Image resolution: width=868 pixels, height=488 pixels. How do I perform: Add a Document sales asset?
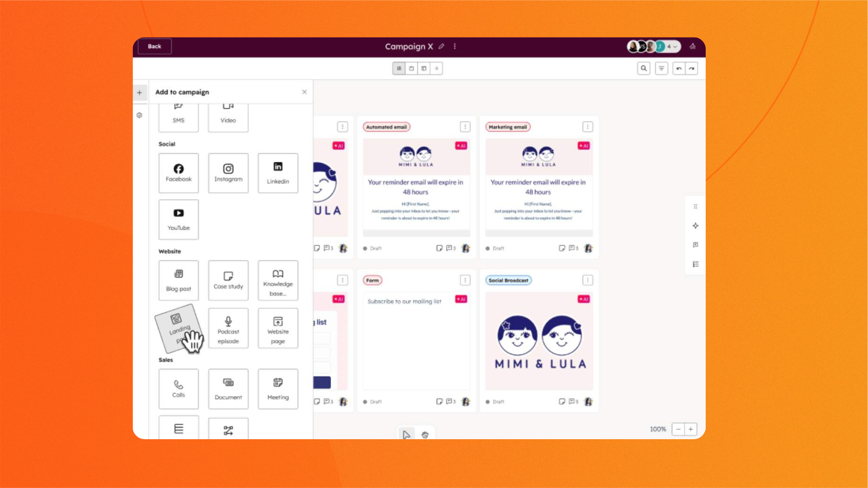click(228, 389)
